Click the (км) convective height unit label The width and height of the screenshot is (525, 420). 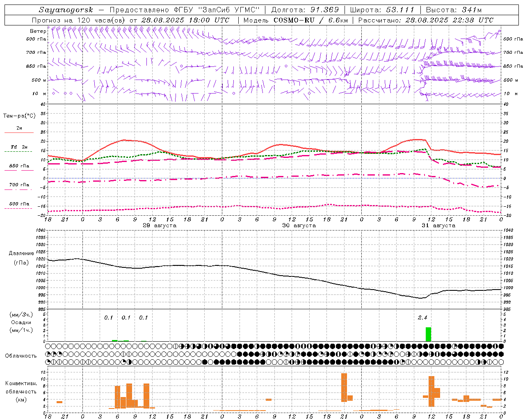click(21, 400)
